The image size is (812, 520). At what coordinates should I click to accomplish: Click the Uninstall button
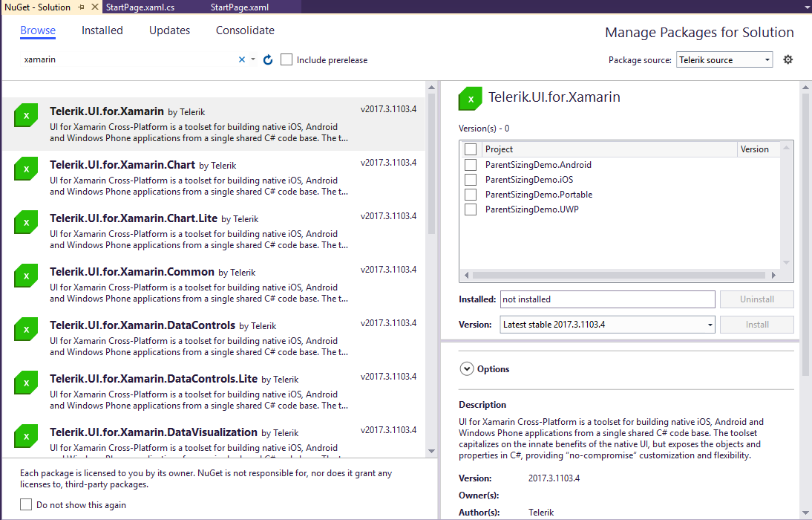pos(756,299)
